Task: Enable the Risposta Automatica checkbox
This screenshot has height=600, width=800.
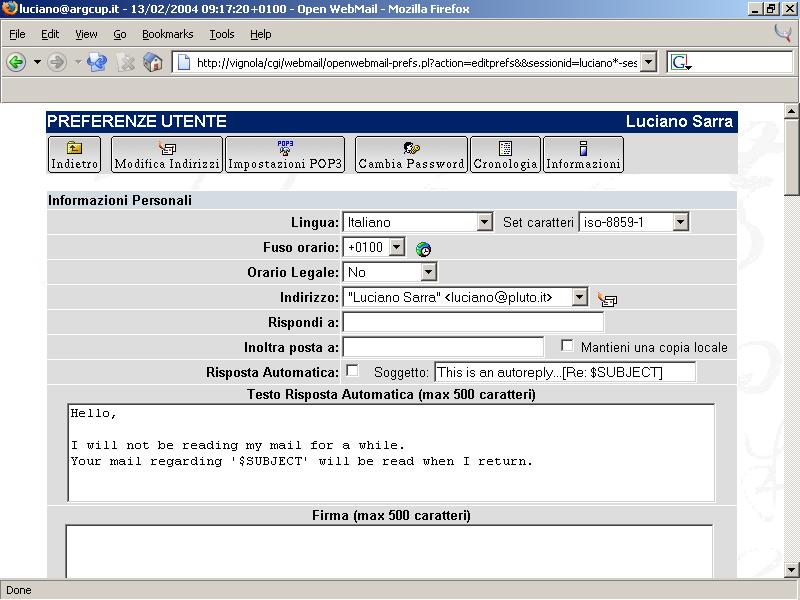Action: tap(352, 371)
